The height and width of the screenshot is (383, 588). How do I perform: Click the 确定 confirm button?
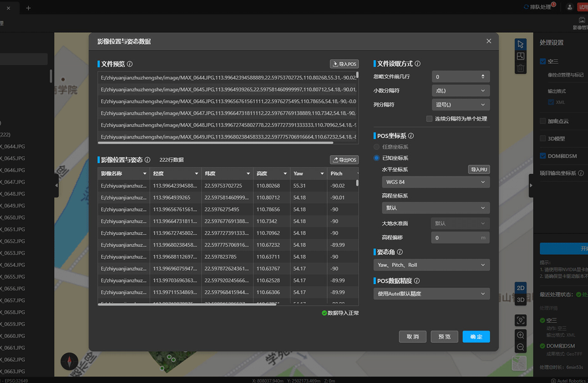click(476, 337)
